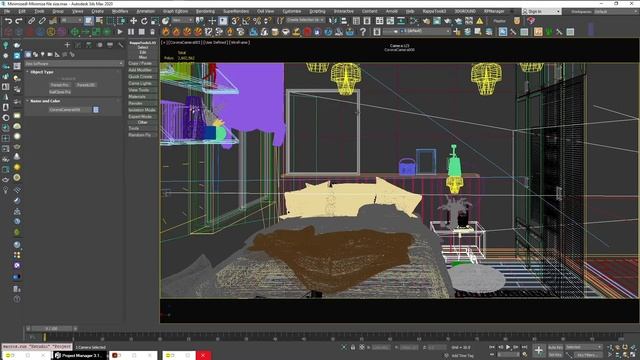The height and width of the screenshot is (360, 640).
Task: Click the question mark help icon
Action: [363, 31]
